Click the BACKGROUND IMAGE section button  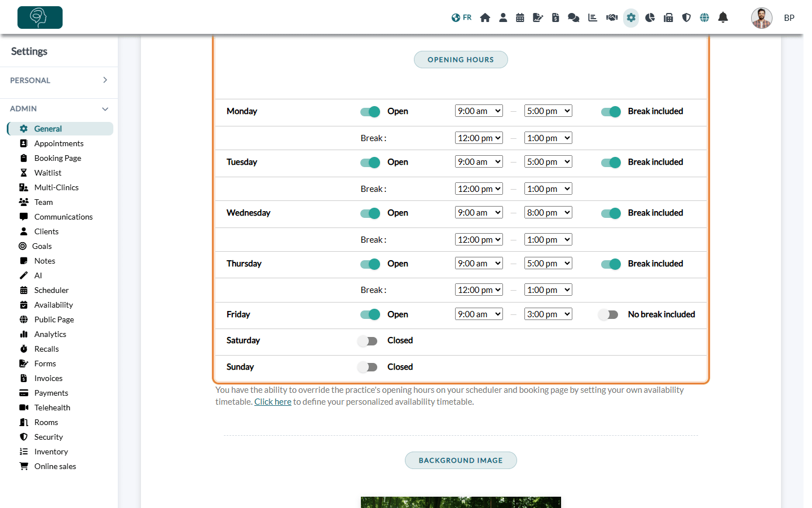pos(461,461)
